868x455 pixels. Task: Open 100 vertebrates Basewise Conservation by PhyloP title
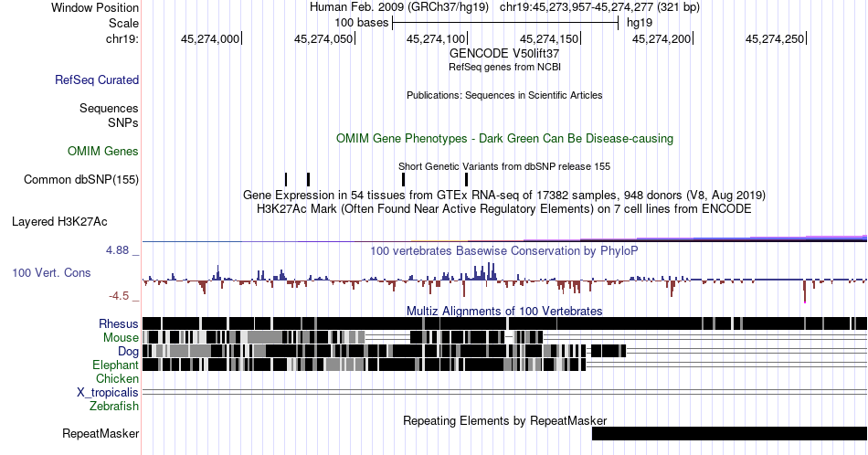[x=504, y=250]
